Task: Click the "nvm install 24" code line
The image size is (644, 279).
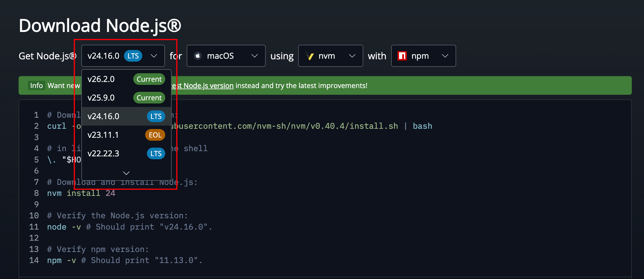Action: [81, 193]
